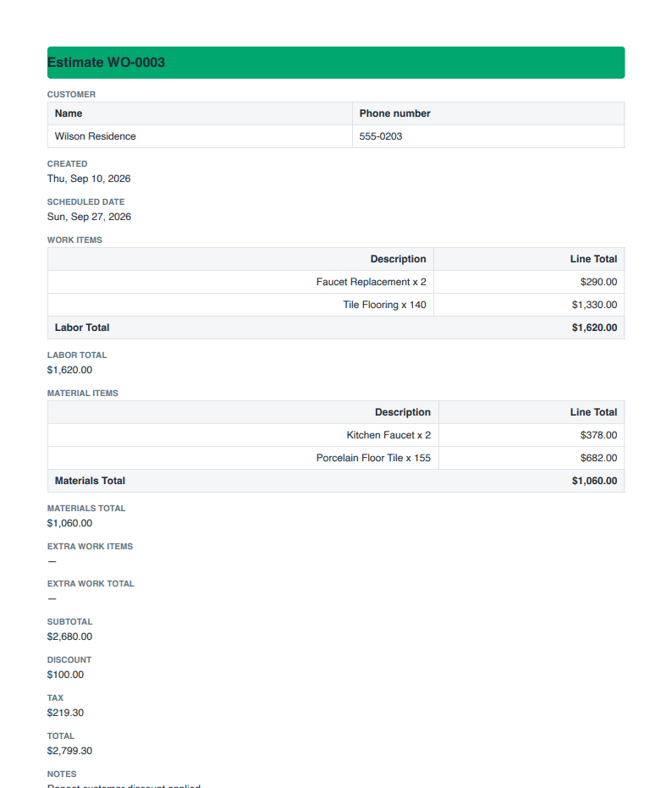Click the work items Description header

[398, 259]
